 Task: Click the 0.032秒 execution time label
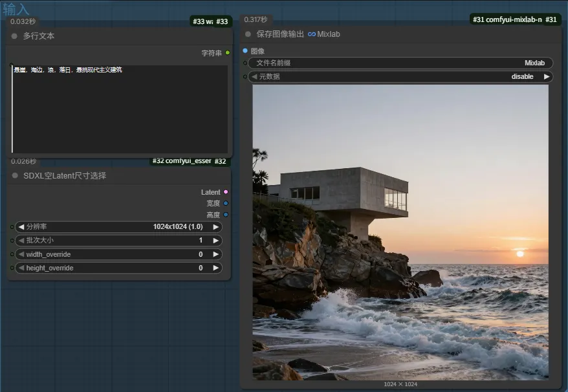click(23, 21)
